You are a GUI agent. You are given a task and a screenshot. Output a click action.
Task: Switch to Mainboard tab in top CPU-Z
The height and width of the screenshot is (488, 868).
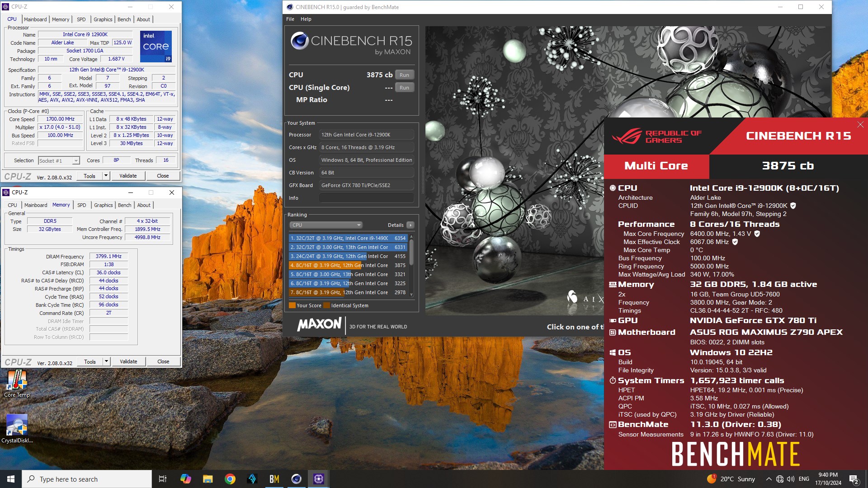(x=35, y=19)
